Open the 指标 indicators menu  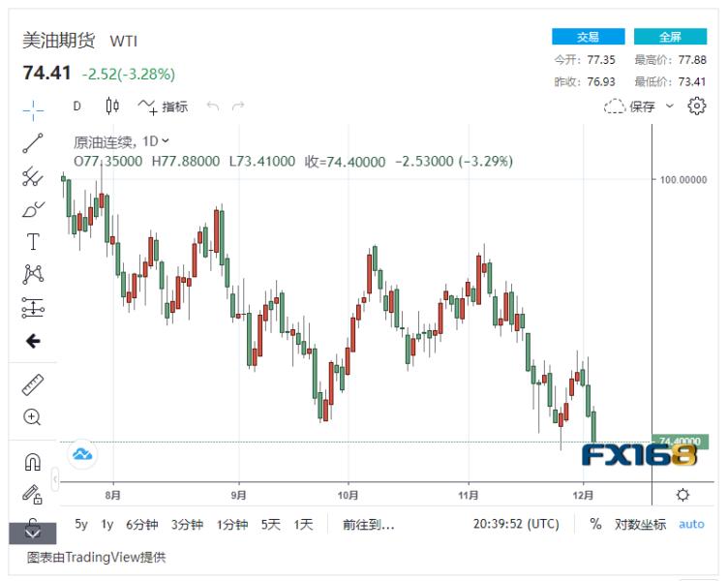click(163, 107)
